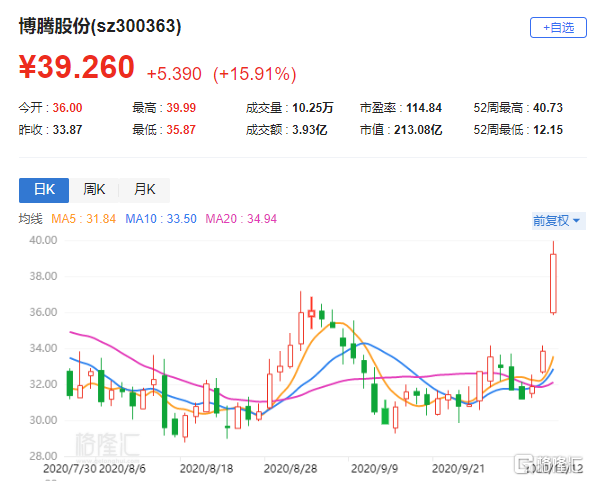This screenshot has width=589, height=481.
Task: Click the stock title 博腾股份(sz300363)
Action: pos(100,26)
